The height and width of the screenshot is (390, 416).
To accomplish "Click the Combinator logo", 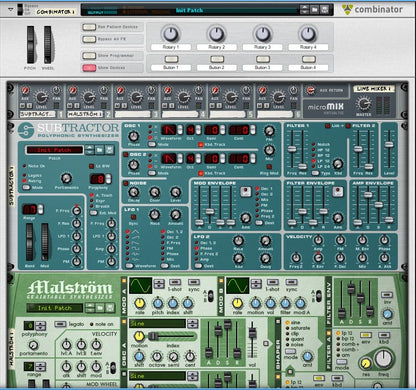I will click(x=373, y=9).
